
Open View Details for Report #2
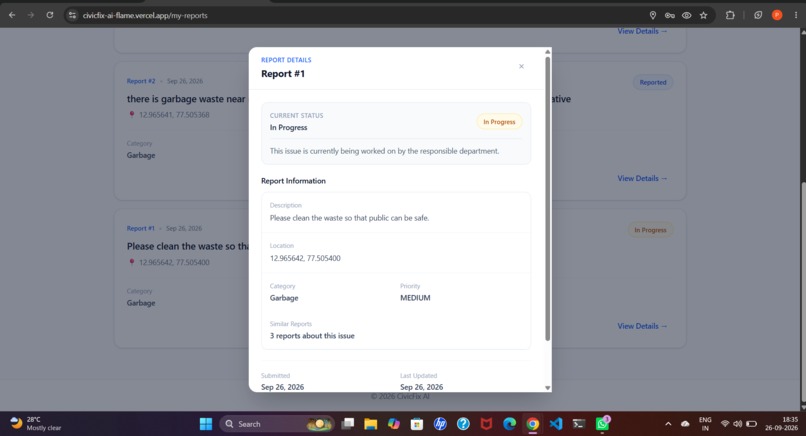pyautogui.click(x=642, y=178)
